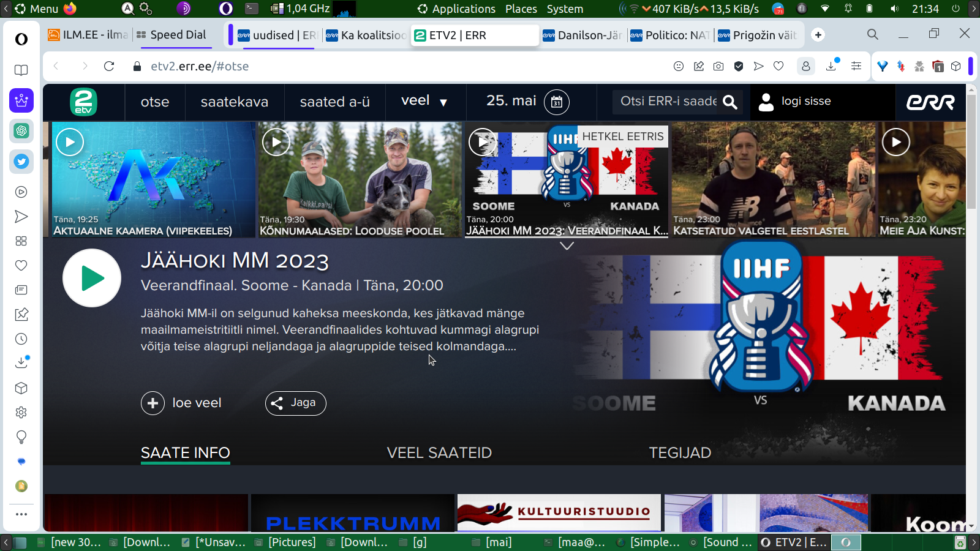The width and height of the screenshot is (980, 551).
Task: Click the '25. mai' date selector
Action: click(511, 101)
